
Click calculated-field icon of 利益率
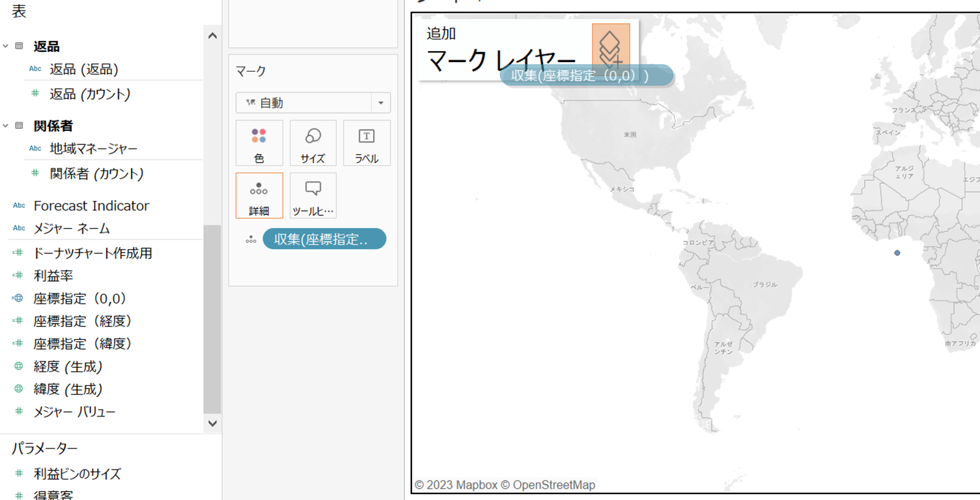tap(18, 276)
